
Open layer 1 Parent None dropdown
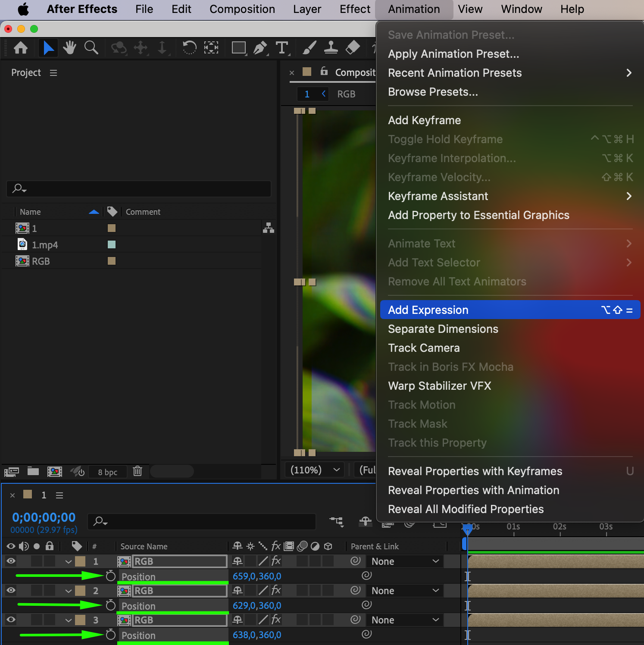coord(404,561)
